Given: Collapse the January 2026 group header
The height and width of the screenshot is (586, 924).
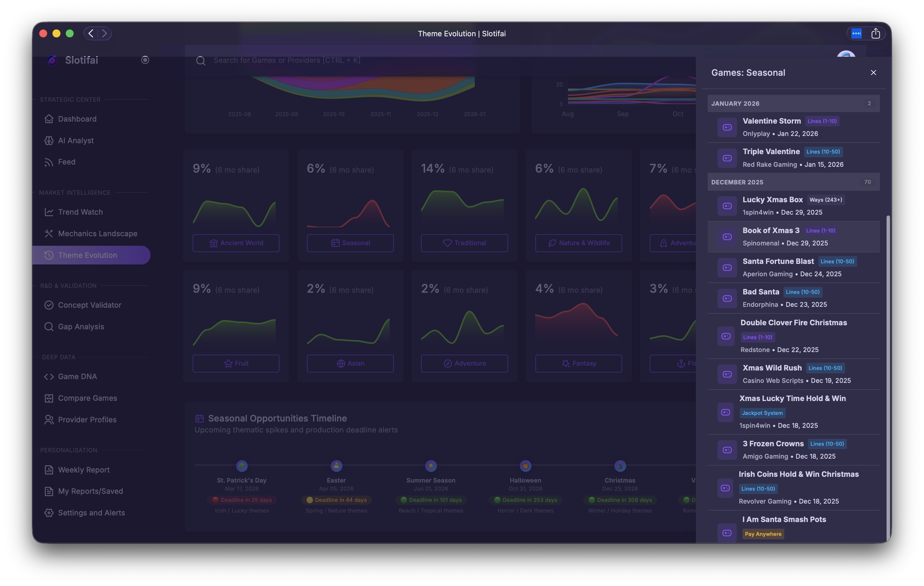Looking at the screenshot, I should pyautogui.click(x=794, y=103).
